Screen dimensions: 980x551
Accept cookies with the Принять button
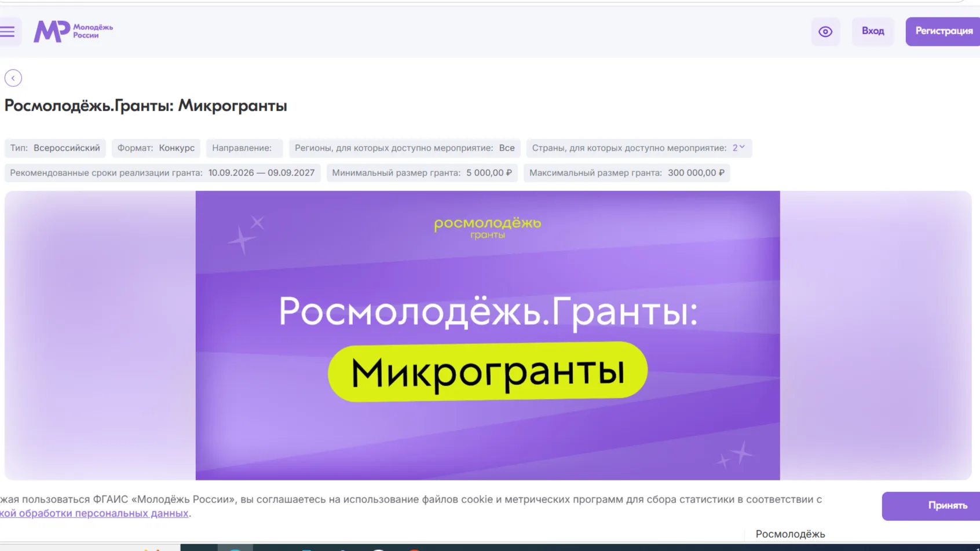pyautogui.click(x=931, y=506)
